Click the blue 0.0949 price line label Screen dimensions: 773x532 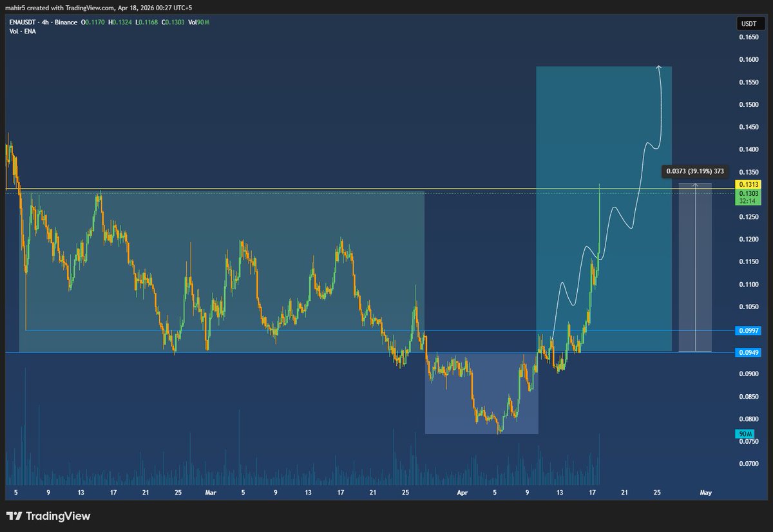coord(749,352)
